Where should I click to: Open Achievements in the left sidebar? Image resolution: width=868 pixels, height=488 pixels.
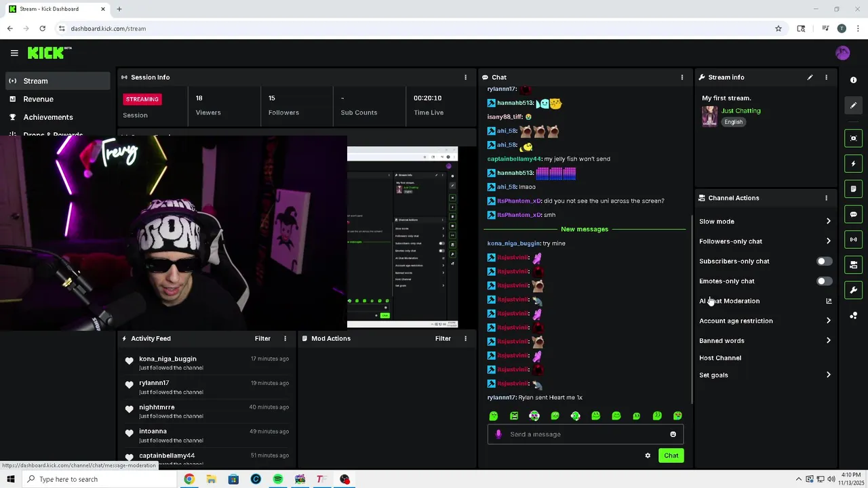point(57,117)
